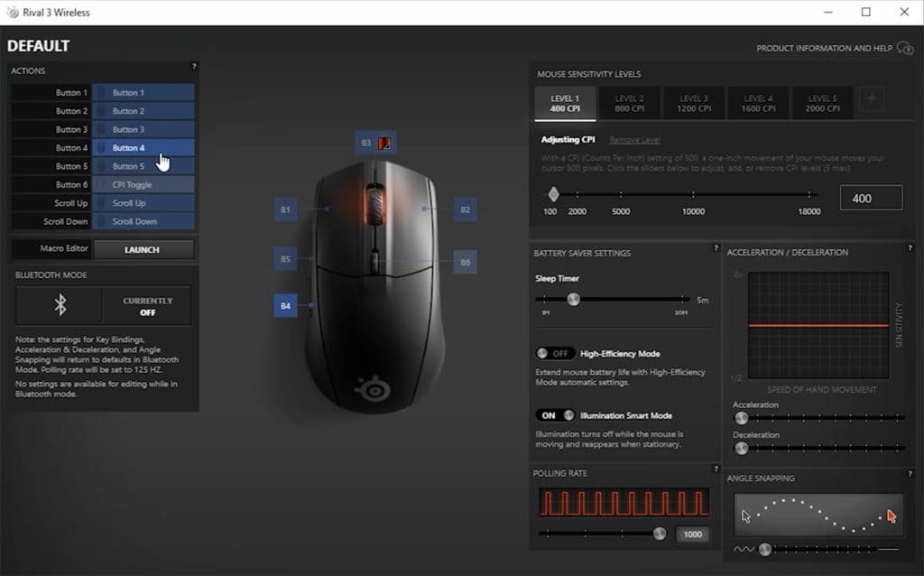Open Polling Rate help question mark
The height and width of the screenshot is (576, 924).
(x=716, y=469)
